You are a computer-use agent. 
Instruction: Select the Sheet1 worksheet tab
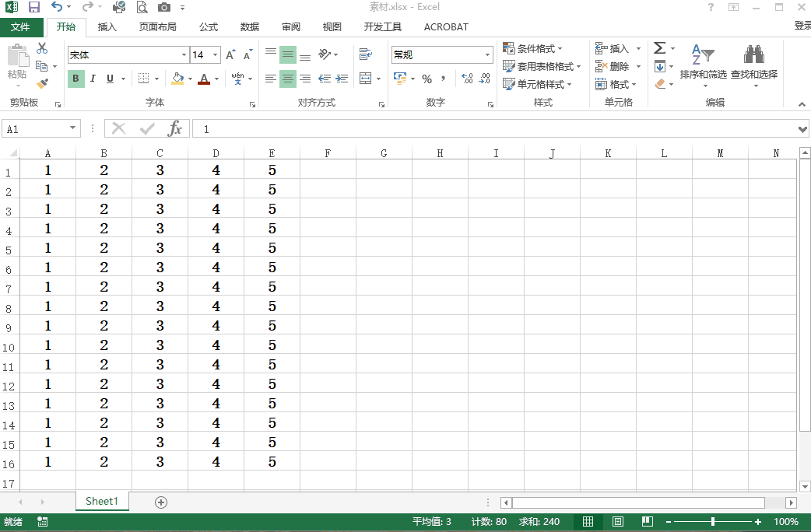[102, 501]
